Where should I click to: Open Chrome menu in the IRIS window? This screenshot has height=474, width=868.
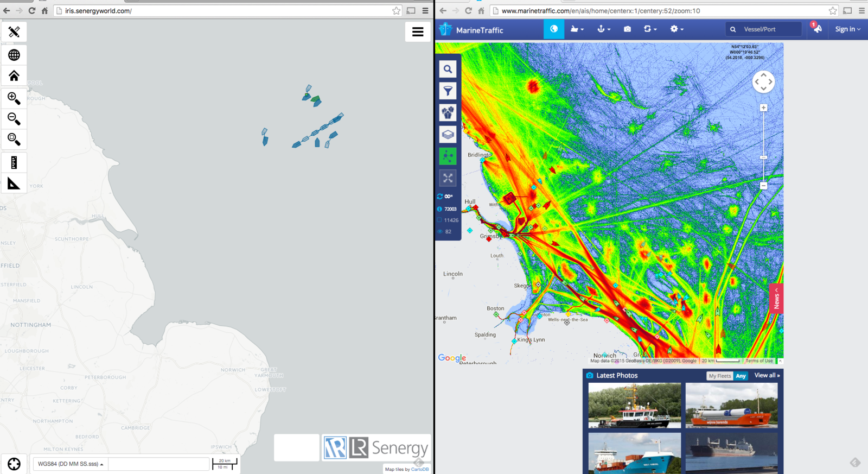coord(425,10)
